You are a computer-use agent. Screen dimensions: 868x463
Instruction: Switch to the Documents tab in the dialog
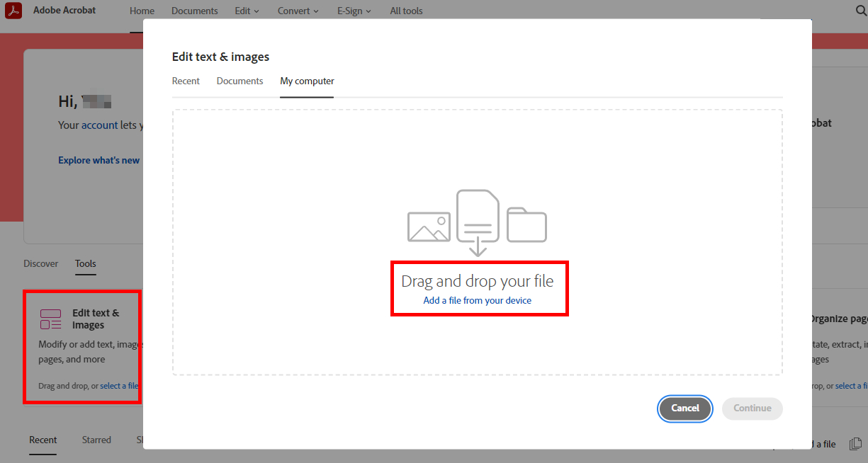(x=240, y=81)
